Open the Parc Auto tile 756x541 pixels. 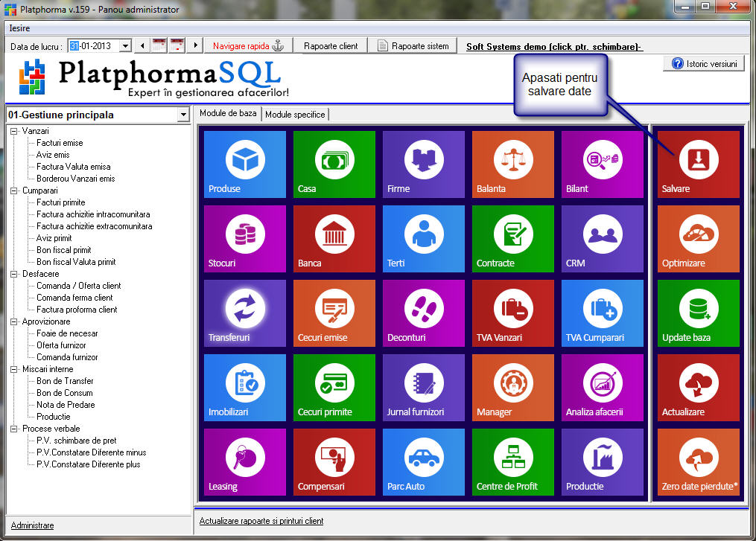point(424,462)
